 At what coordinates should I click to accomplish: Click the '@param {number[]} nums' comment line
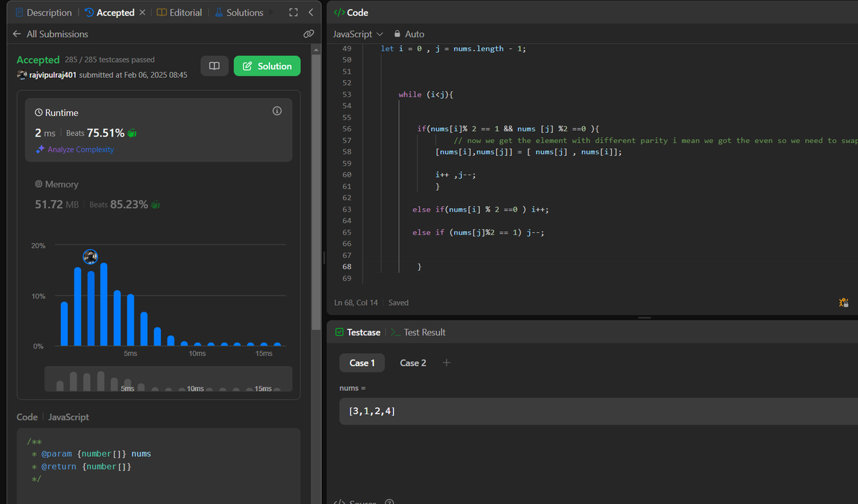coord(91,453)
